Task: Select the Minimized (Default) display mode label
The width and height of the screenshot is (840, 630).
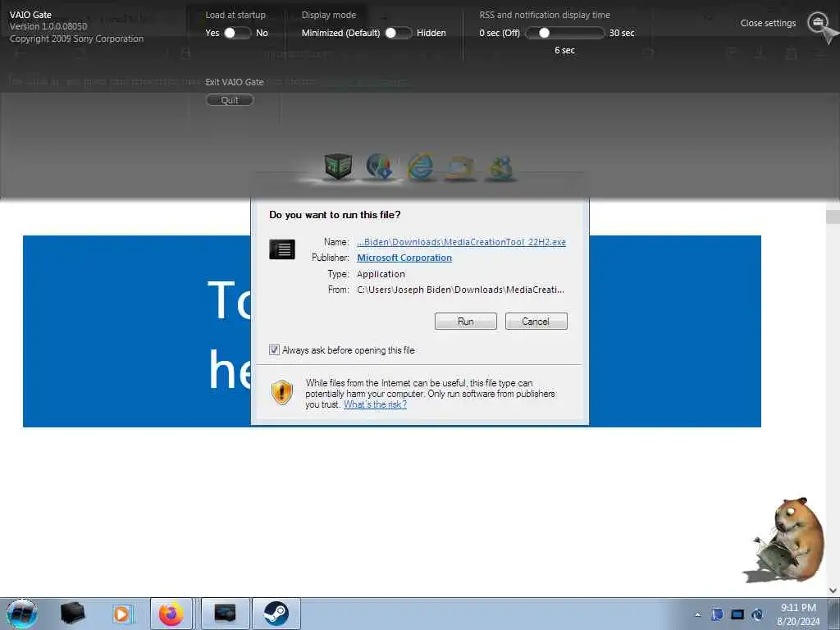Action: 340,33
